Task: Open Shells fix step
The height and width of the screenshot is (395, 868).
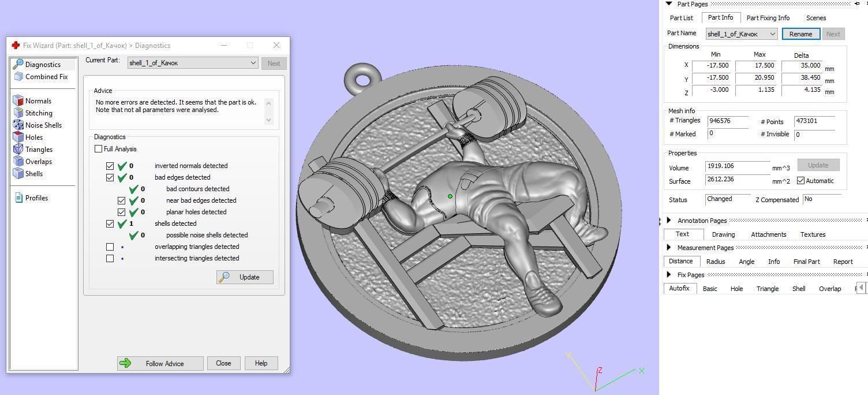Action: pos(34,174)
